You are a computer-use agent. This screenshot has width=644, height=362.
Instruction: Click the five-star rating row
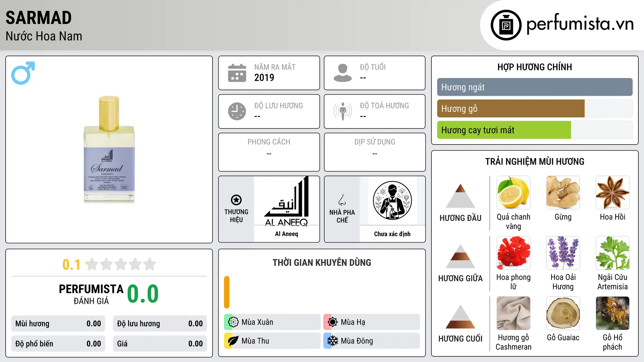121,264
